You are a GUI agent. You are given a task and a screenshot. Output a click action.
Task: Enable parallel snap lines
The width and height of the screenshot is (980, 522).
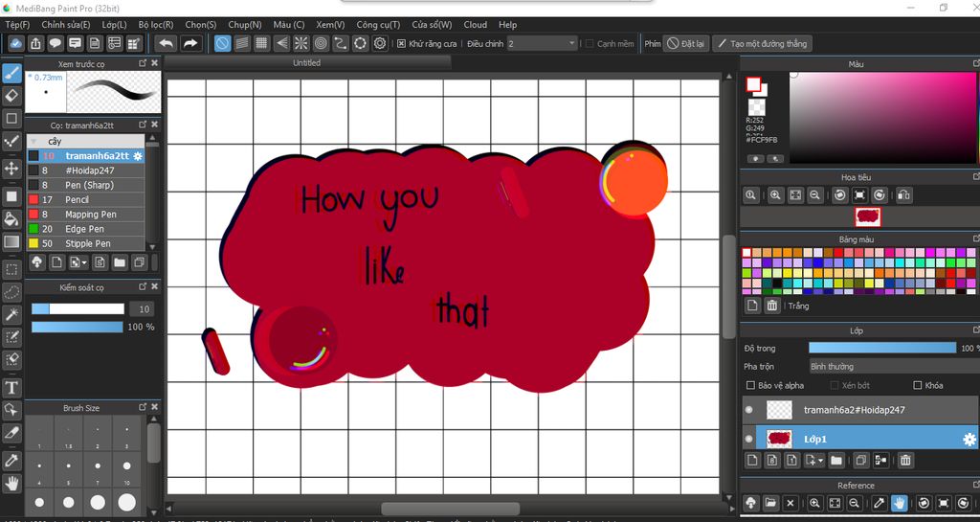pyautogui.click(x=242, y=43)
